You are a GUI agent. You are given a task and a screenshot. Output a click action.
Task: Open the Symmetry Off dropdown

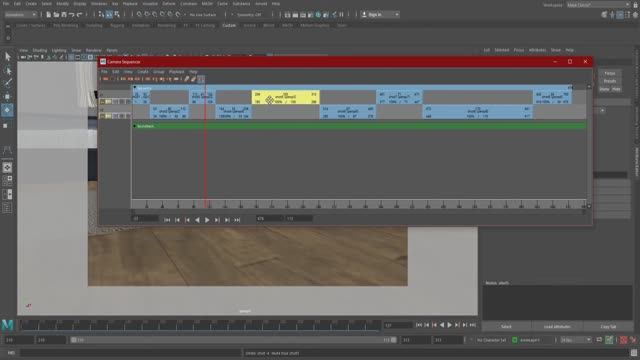[249, 15]
